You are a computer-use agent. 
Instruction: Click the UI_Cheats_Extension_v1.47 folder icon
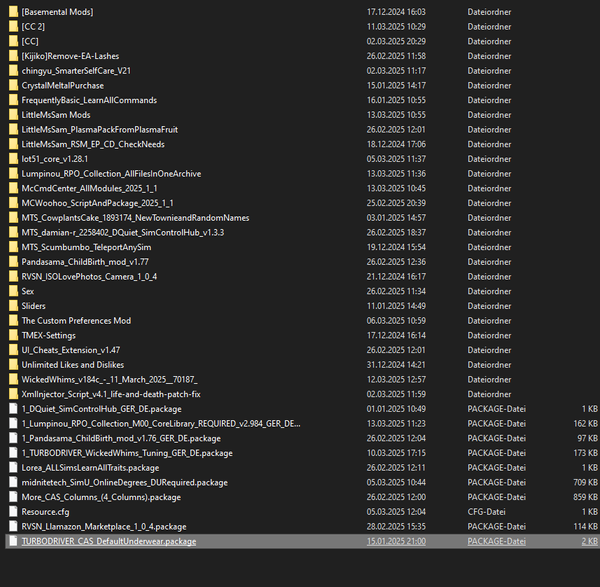coord(13,350)
